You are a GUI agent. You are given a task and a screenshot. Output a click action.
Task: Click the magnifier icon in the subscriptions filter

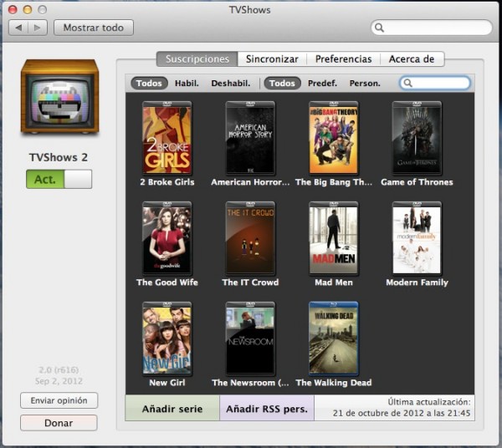click(x=407, y=83)
